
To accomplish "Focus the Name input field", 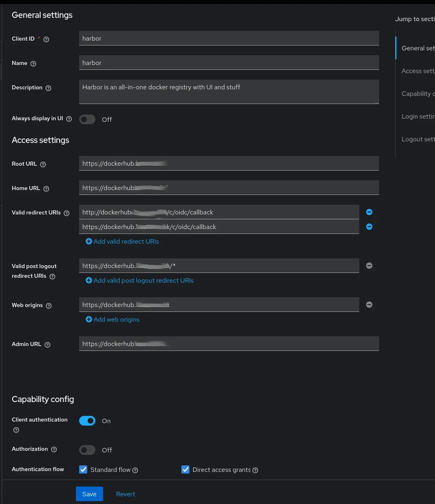I will 229,63.
